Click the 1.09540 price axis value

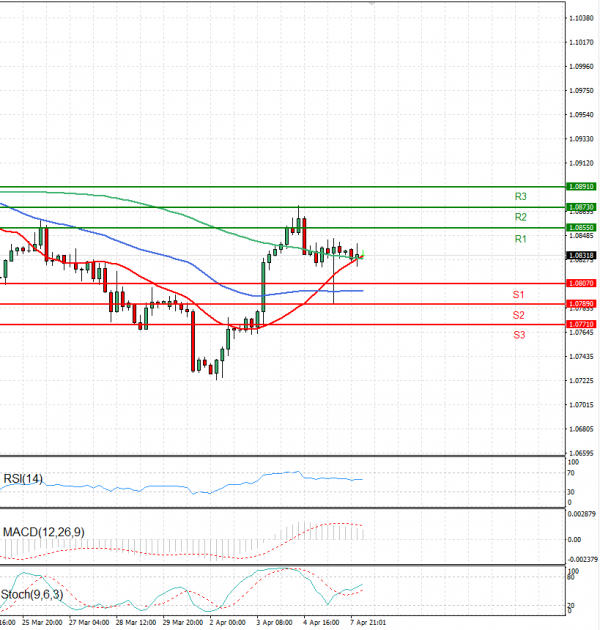[582, 115]
